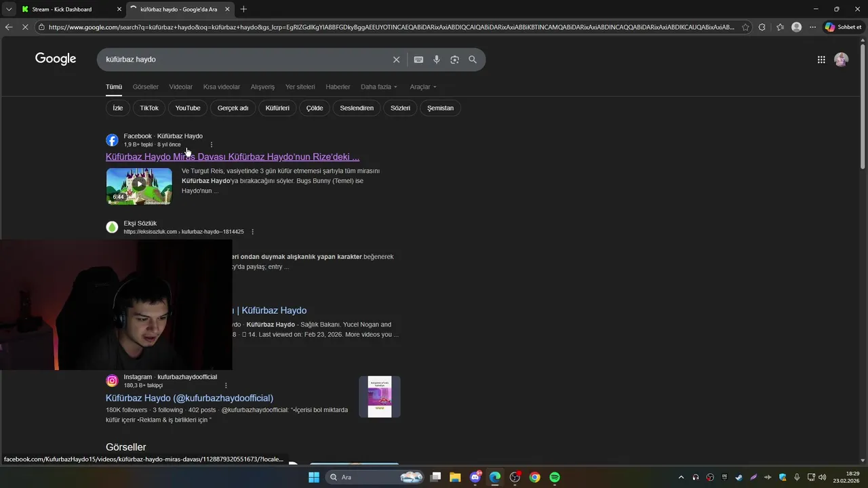
Task: Expand the tab search dropdown
Action: coord(9,9)
